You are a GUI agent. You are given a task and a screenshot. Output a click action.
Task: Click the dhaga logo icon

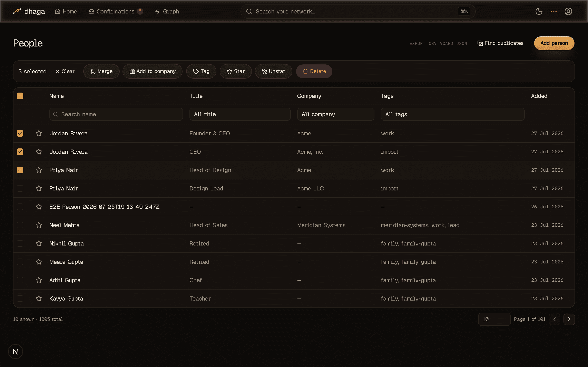click(17, 11)
